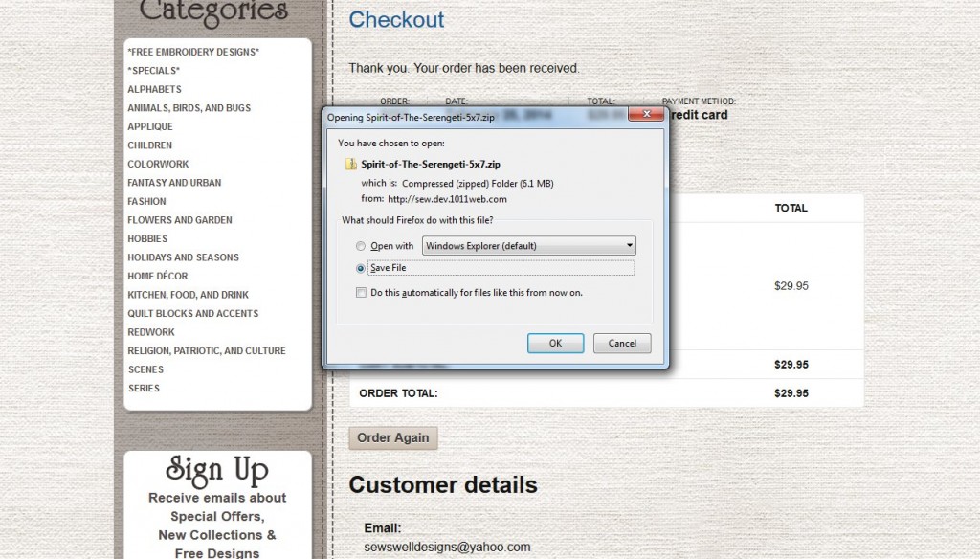Open the *Specials* category
Viewport: 980px width, 559px height.
[x=154, y=71]
